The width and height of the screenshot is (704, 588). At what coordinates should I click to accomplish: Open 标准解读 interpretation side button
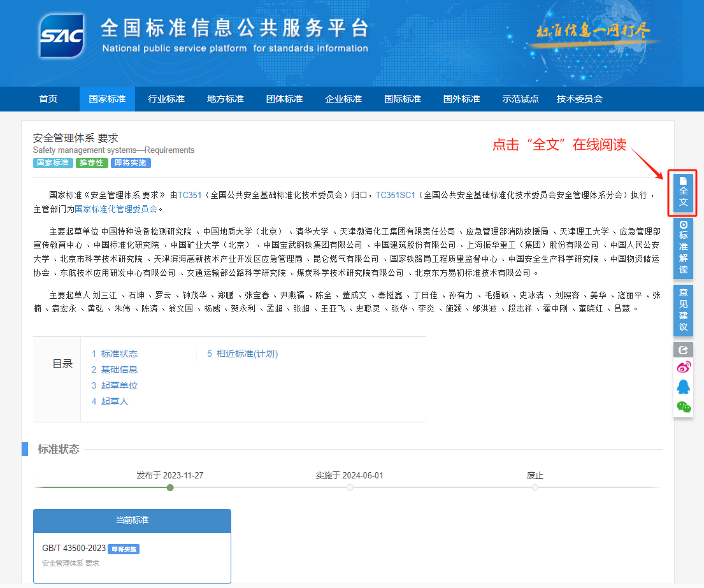(x=683, y=248)
